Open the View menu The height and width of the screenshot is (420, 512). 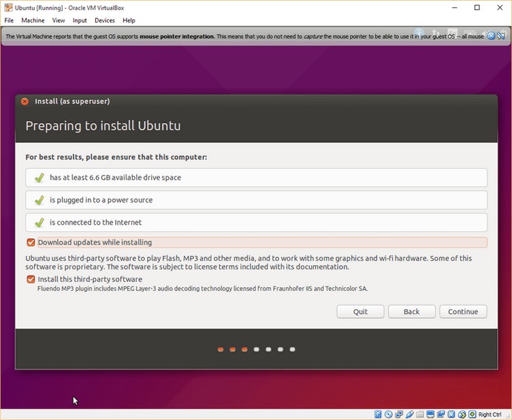pyautogui.click(x=59, y=20)
